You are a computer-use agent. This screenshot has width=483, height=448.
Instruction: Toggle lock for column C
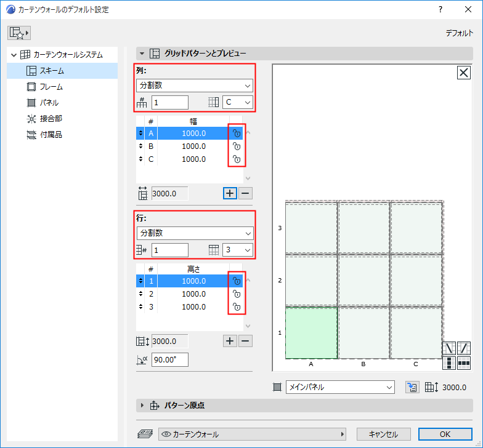pos(237,159)
